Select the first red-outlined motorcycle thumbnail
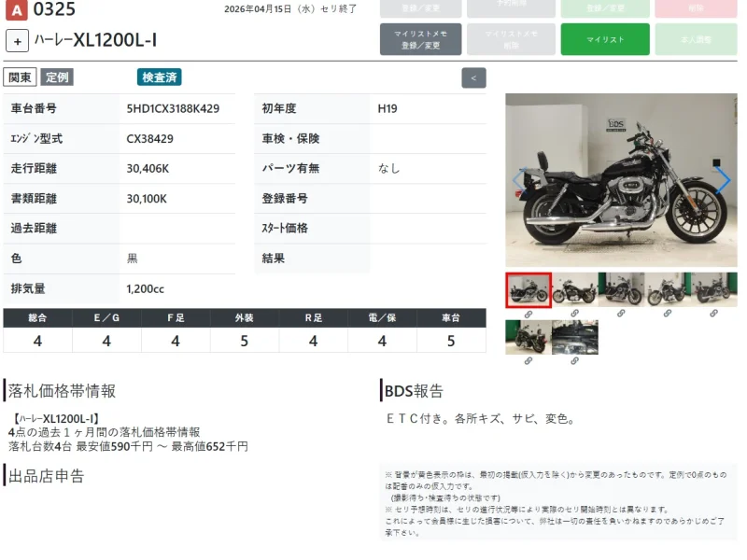 [x=529, y=290]
